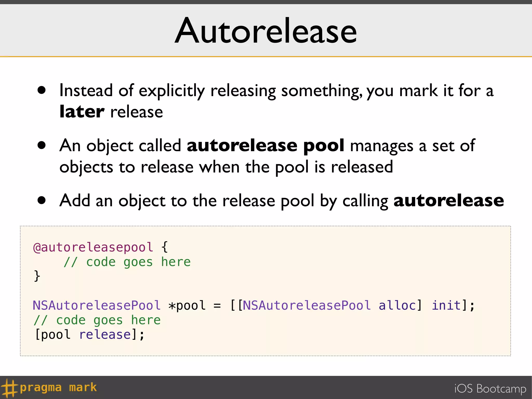Click the '@autoreleasepool {' code line
Screen dimensions: 532x399
coord(101,247)
